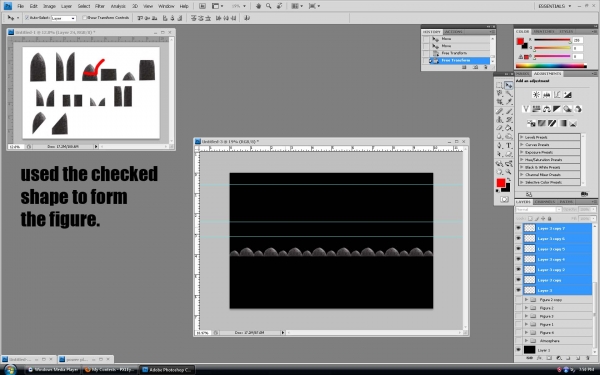Select the Magic Wand tool

509,94
